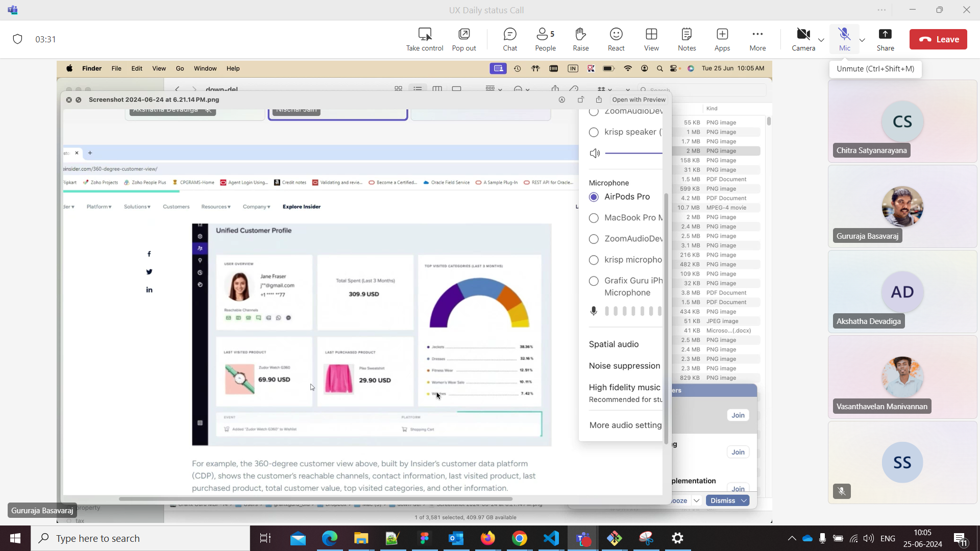Open the React emoji menu
The width and height of the screenshot is (980, 551).
click(x=616, y=39)
